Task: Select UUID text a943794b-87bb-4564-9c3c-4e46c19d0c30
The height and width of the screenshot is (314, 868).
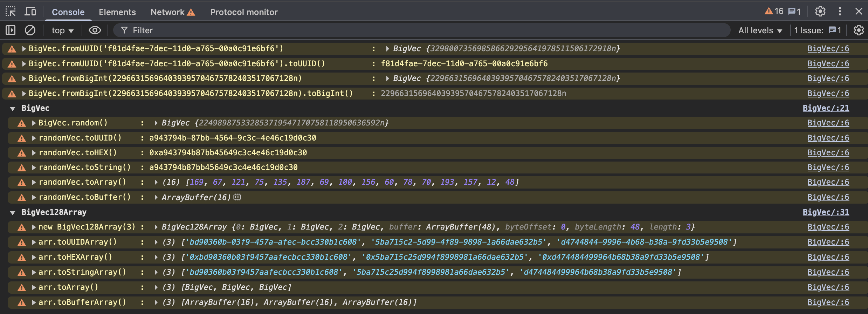Action: [x=233, y=138]
